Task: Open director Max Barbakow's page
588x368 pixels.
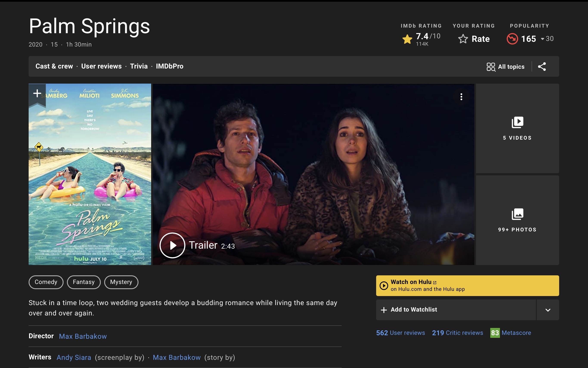Action: click(83, 336)
